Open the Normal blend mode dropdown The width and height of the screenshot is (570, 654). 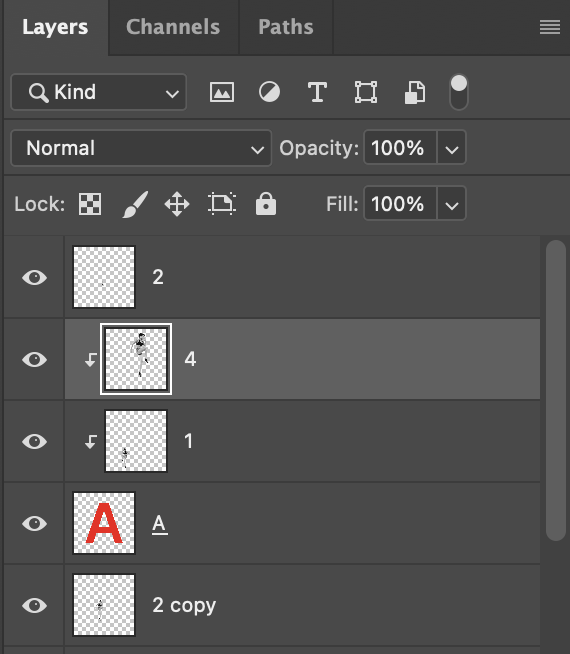click(x=141, y=148)
